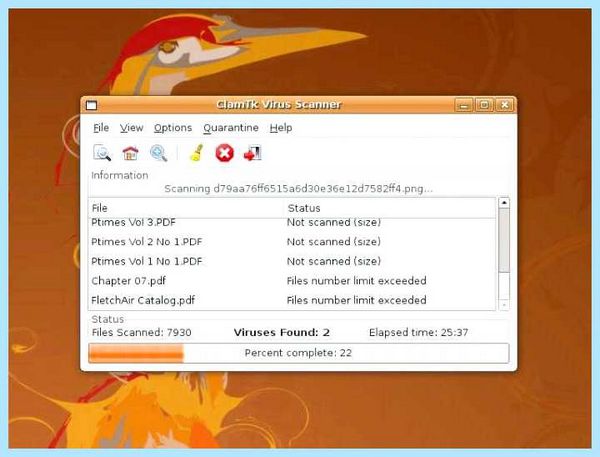This screenshot has width=600, height=457.
Task: Maximize the ClamTk Virus Scanner window
Action: tap(484, 105)
